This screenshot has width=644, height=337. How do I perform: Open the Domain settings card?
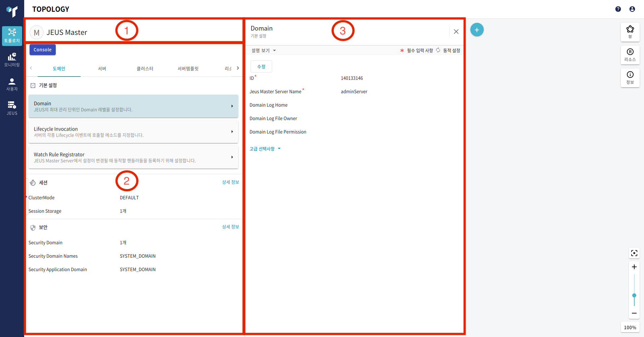[133, 106]
